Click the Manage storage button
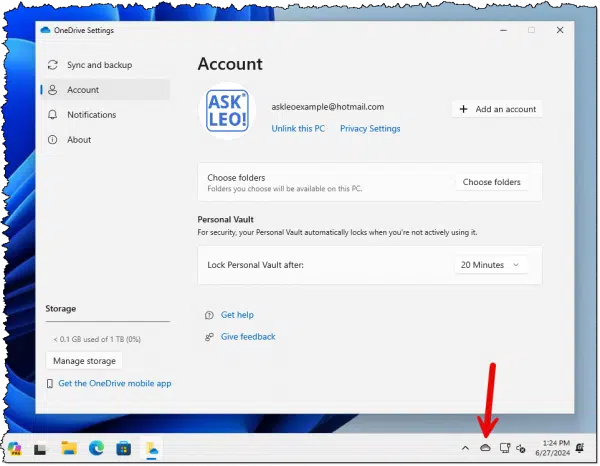 (x=84, y=361)
